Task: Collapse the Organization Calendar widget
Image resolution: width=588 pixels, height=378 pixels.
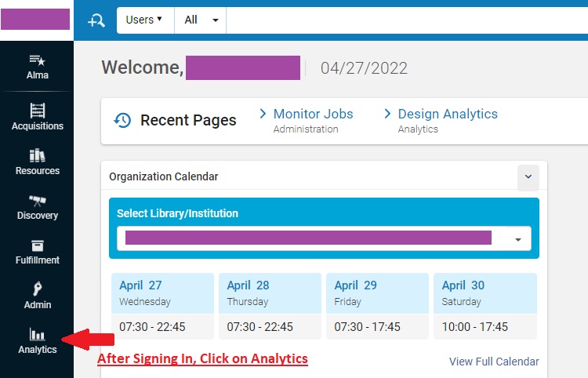Action: [528, 177]
